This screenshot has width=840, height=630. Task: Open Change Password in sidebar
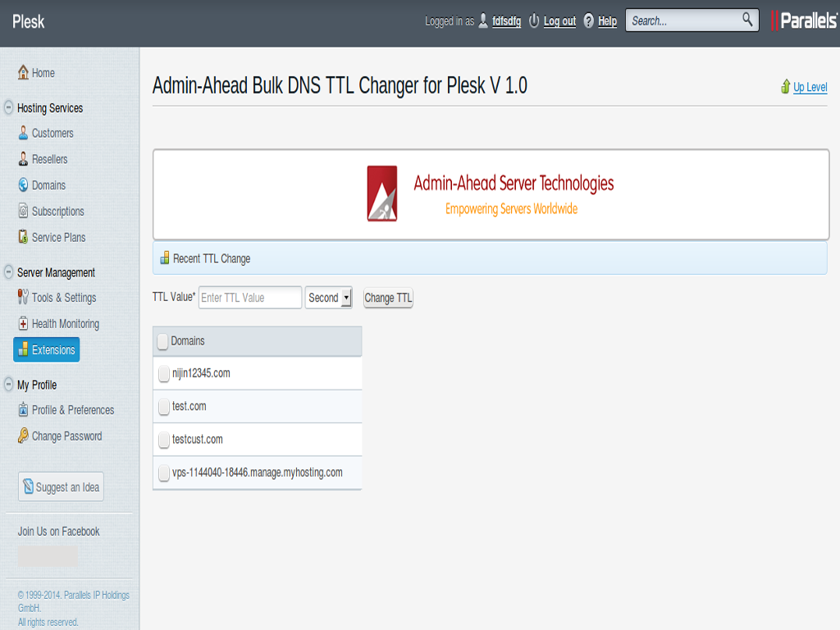coord(66,436)
